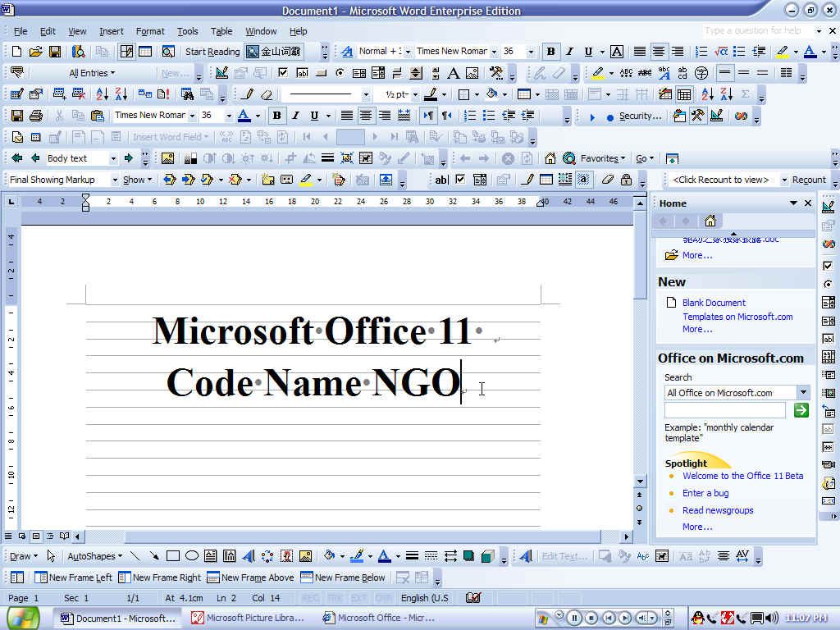Click fill color bucket in Drawing toolbar
Image resolution: width=840 pixels, height=630 pixels.
pos(330,556)
